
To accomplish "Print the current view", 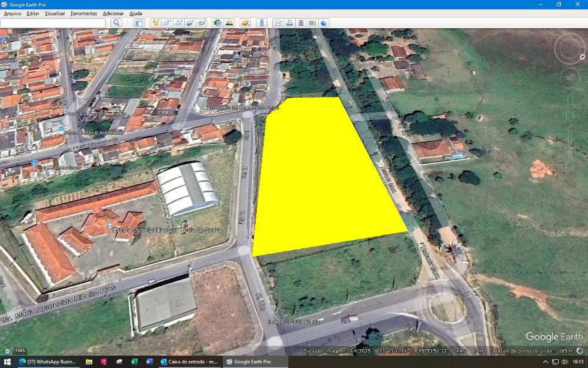I will 289,23.
